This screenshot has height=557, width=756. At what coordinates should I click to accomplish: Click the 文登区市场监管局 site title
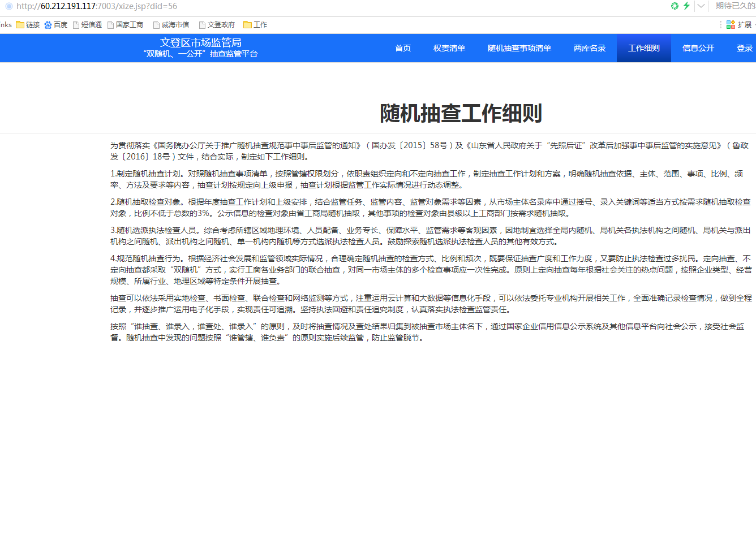pos(201,43)
